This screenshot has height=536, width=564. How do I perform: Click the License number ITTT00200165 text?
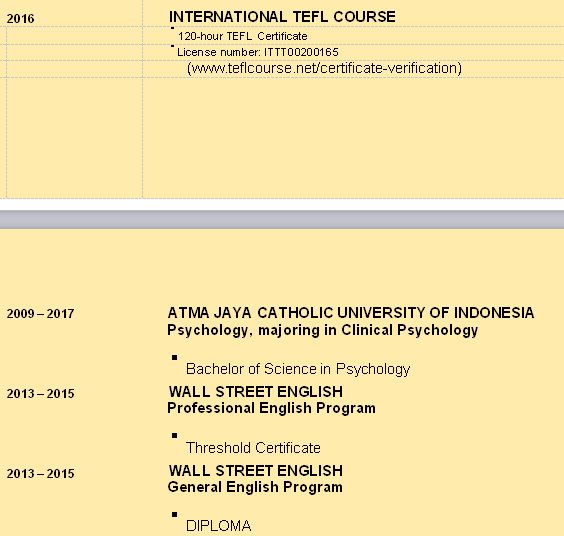[258, 52]
